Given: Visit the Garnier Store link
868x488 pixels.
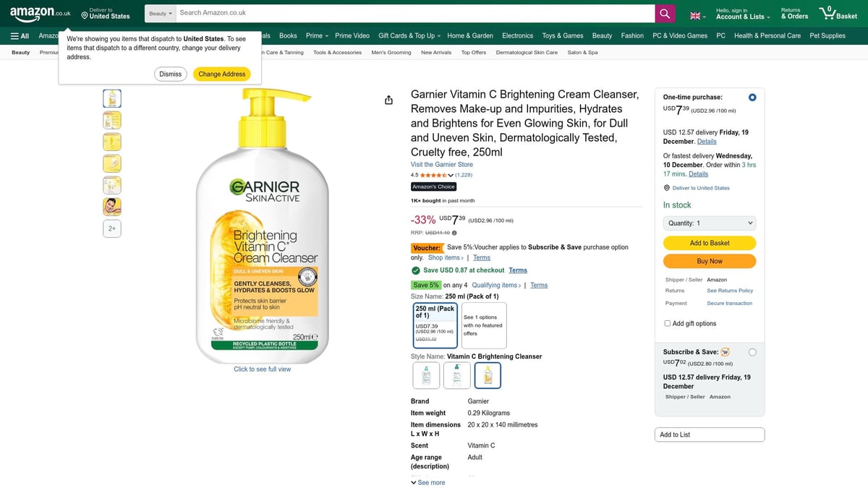Looking at the screenshot, I should (x=442, y=163).
